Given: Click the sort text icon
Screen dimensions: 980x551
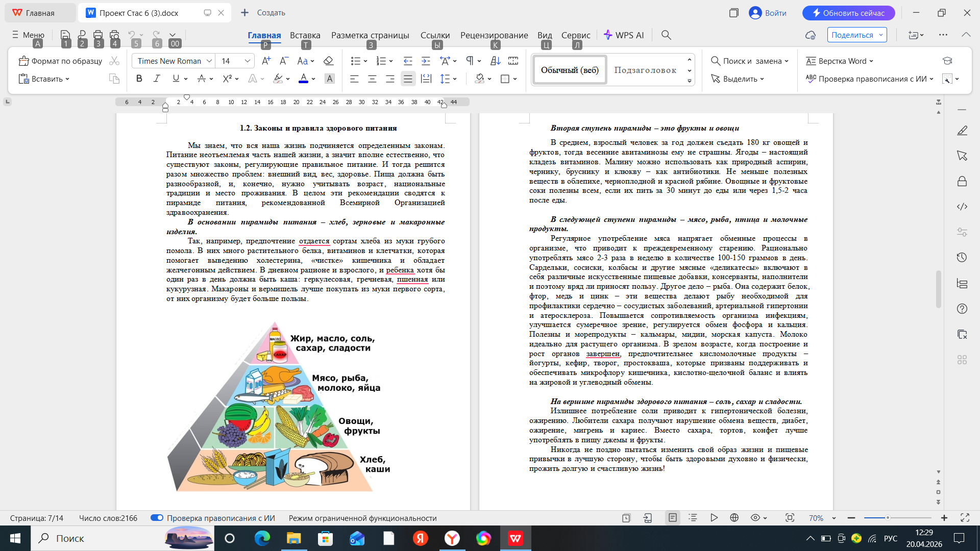Looking at the screenshot, I should pyautogui.click(x=495, y=61).
